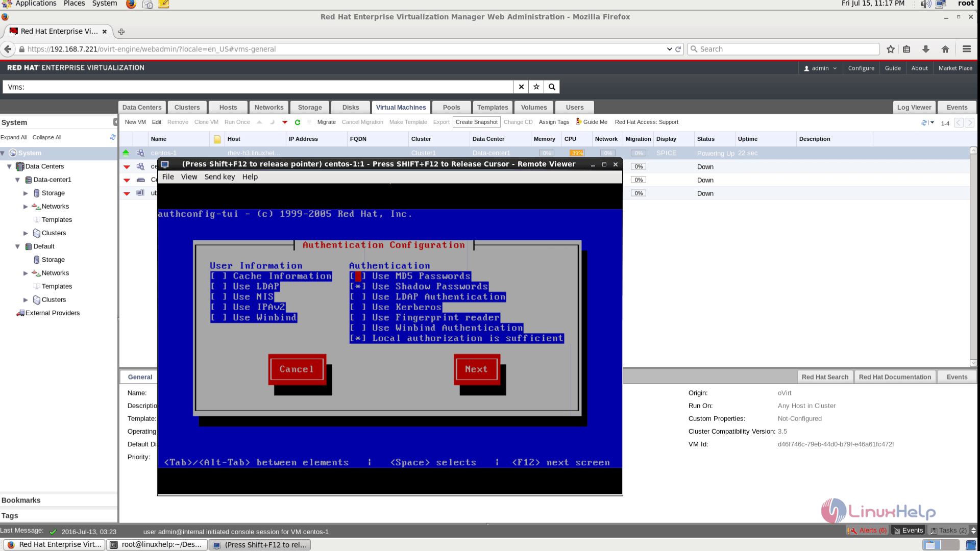Click the network icon in system tray
The width and height of the screenshot is (980, 551).
(x=941, y=4)
